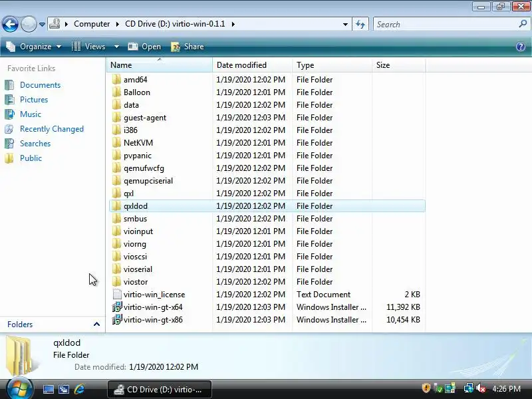
Task: Click Share in the command bar
Action: point(188,47)
